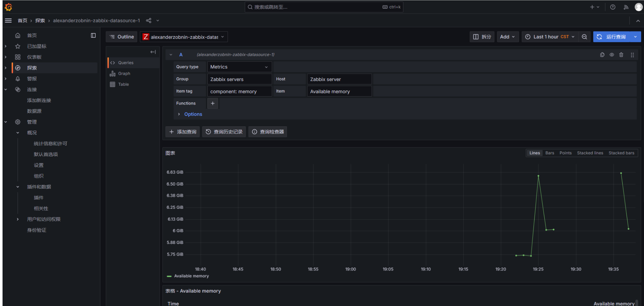Viewport: 644px width, 306px height.
Task: Collapse the 概况 subsection chevron
Action: (x=18, y=133)
